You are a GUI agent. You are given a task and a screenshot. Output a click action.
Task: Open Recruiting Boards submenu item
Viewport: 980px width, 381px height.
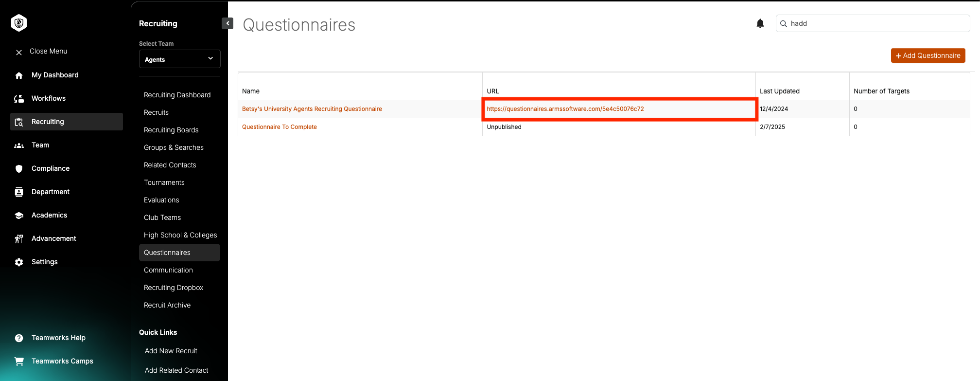click(x=171, y=130)
